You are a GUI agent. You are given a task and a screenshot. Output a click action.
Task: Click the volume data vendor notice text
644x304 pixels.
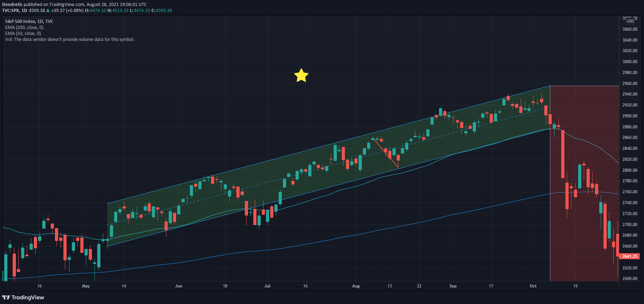[70, 39]
